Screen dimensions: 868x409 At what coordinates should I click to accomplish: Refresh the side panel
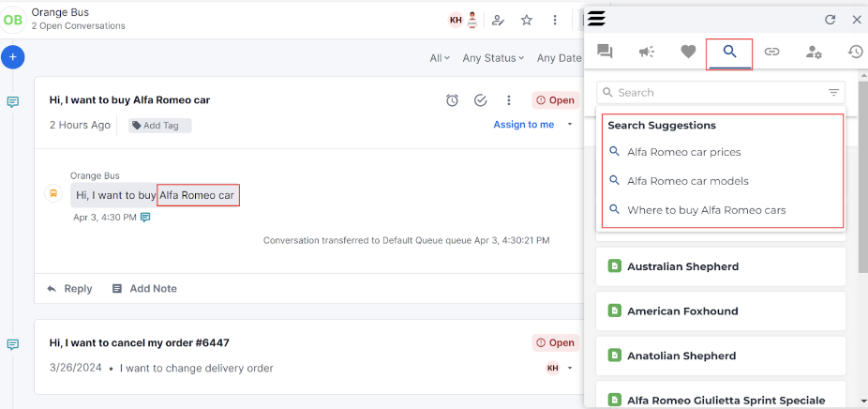[830, 20]
